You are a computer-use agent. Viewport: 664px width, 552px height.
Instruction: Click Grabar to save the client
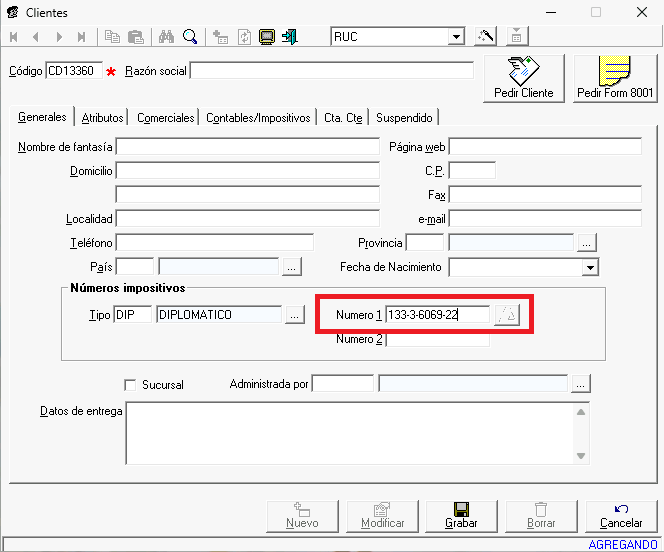point(461,516)
